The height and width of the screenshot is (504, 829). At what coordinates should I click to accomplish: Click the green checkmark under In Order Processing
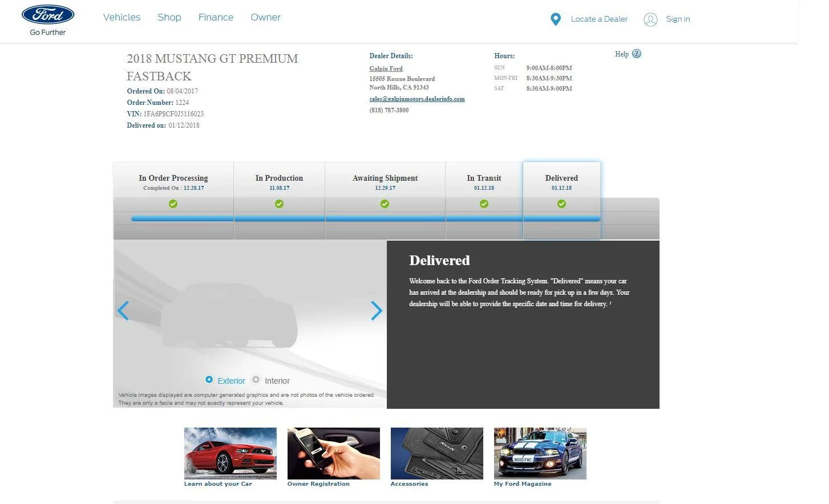pyautogui.click(x=173, y=204)
